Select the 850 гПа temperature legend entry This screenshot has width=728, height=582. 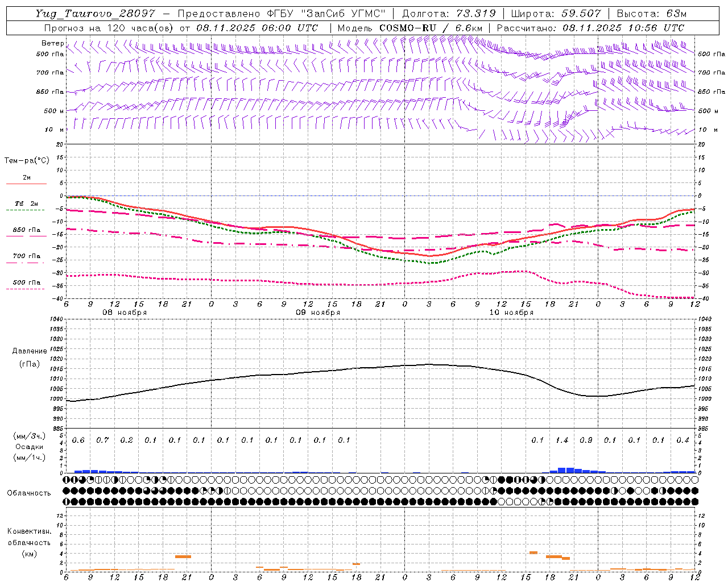coord(26,230)
